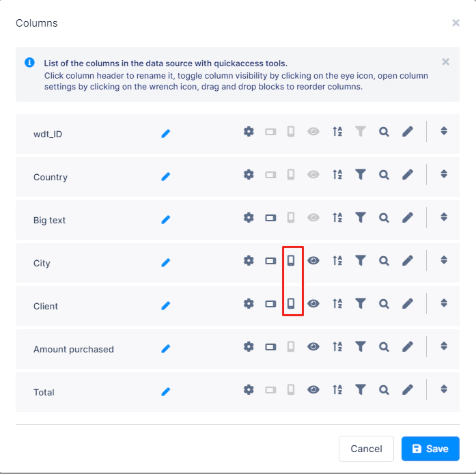Toggle eye visibility for City column
This screenshot has width=476, height=474.
coord(313,260)
